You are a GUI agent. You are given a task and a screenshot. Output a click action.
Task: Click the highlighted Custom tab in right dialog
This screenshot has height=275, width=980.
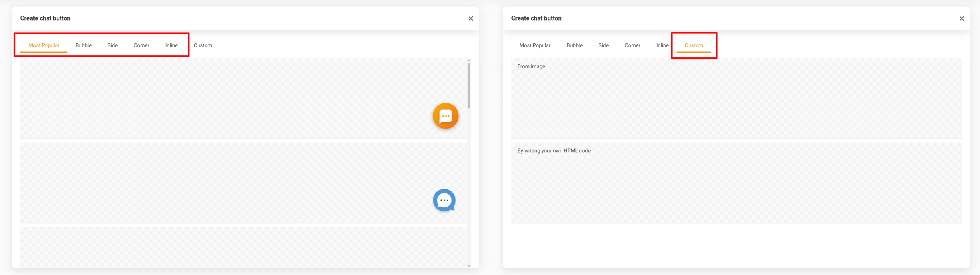(694, 45)
